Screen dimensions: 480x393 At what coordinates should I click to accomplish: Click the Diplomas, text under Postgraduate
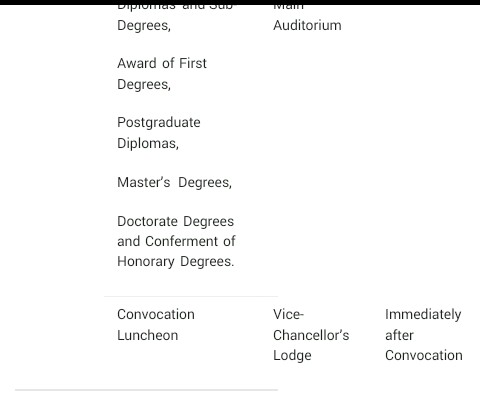point(148,144)
